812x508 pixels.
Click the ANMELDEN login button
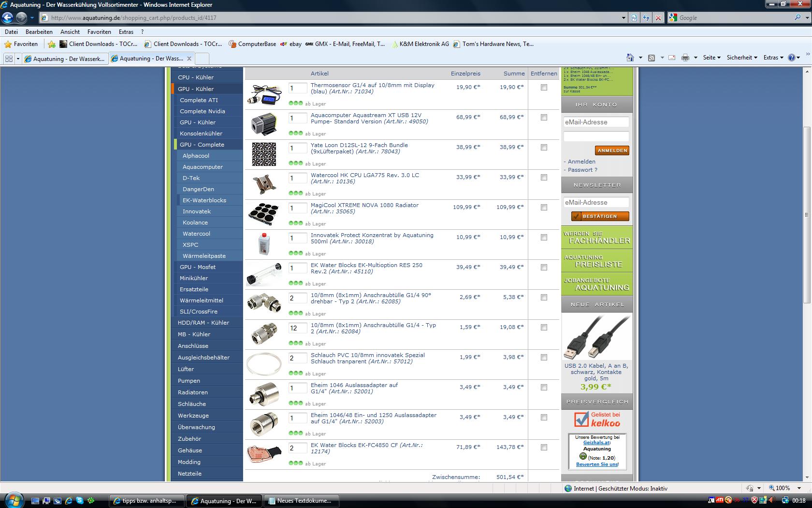point(612,150)
